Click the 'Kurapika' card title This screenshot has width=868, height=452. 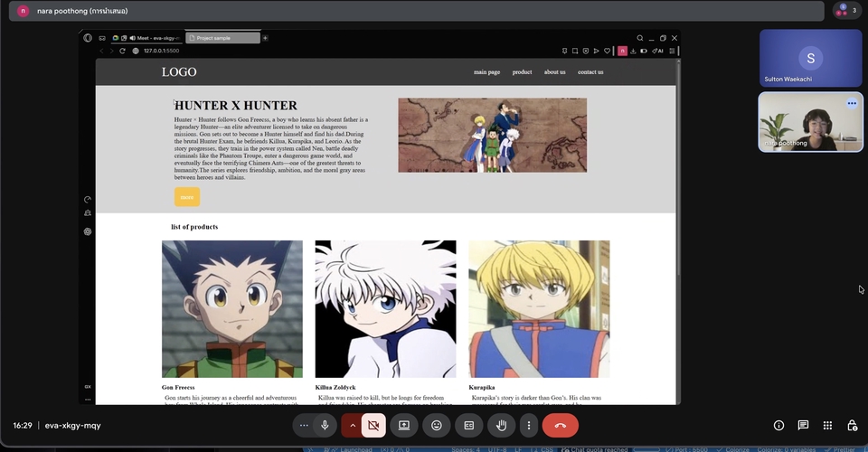click(482, 387)
